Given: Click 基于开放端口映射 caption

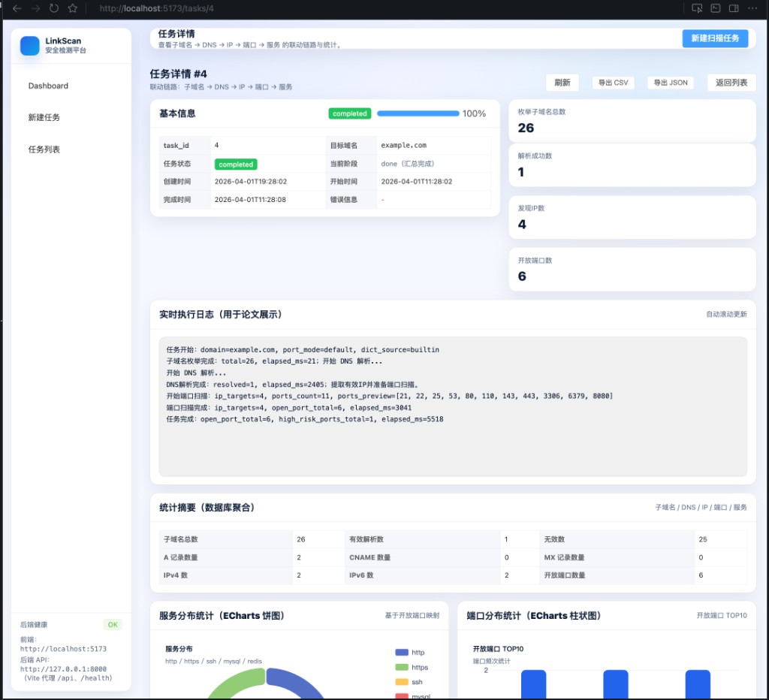Looking at the screenshot, I should pos(412,615).
